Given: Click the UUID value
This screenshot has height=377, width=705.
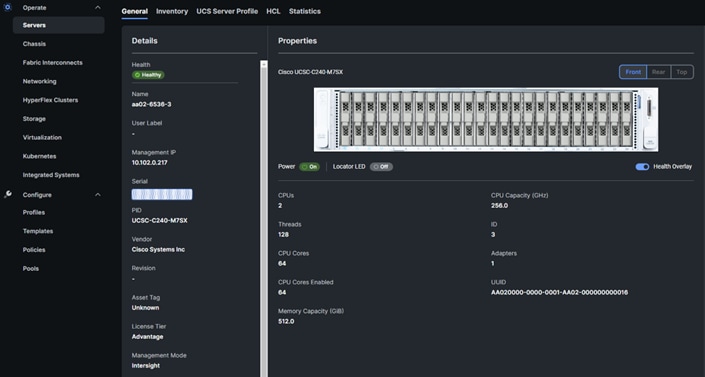Looking at the screenshot, I should (559, 292).
